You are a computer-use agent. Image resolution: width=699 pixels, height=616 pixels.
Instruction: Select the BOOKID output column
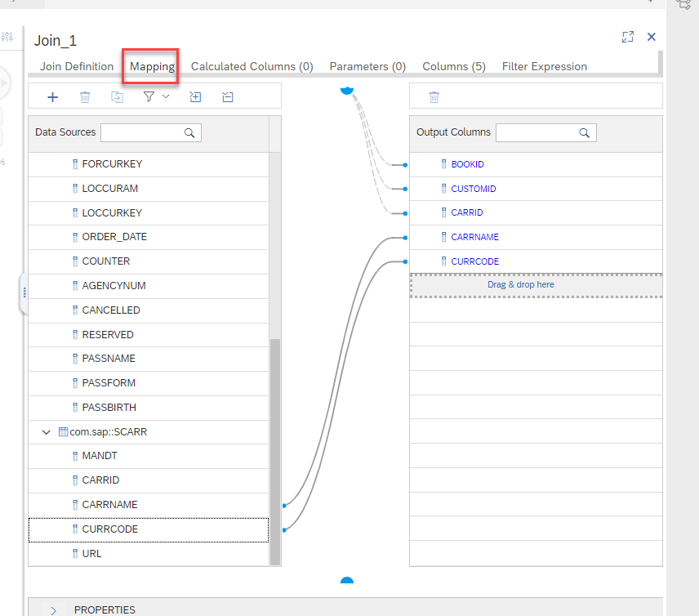[x=467, y=164]
